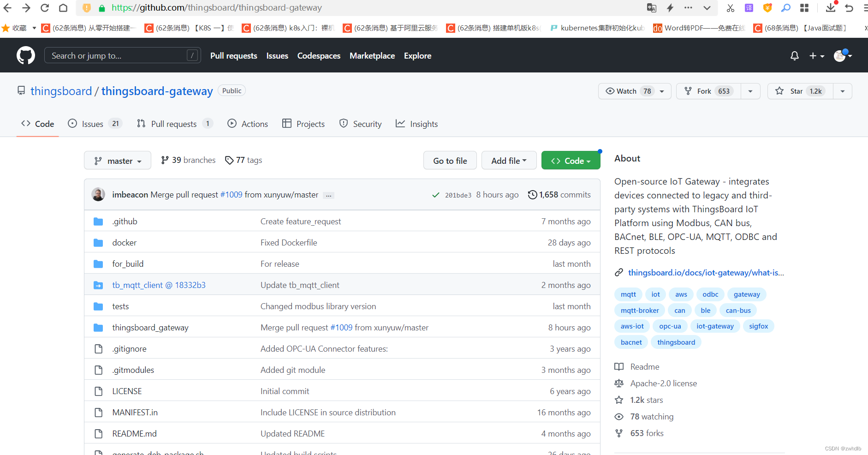
Task: Click imbeacon's avatar in the commit bar
Action: tap(98, 194)
